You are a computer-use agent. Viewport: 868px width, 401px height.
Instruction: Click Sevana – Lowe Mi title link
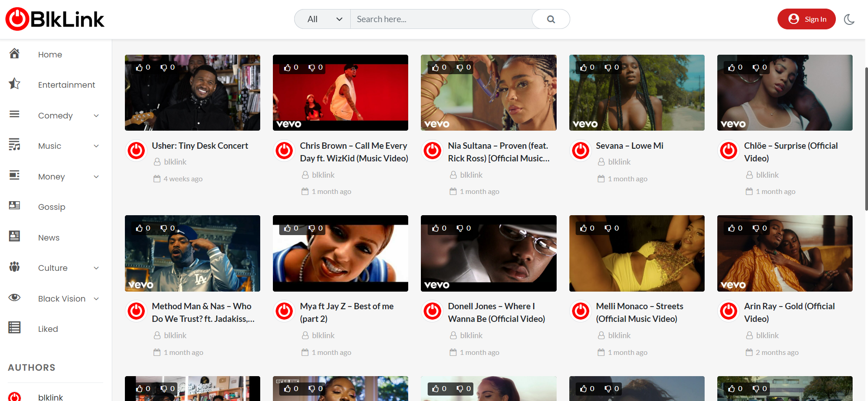tap(630, 146)
